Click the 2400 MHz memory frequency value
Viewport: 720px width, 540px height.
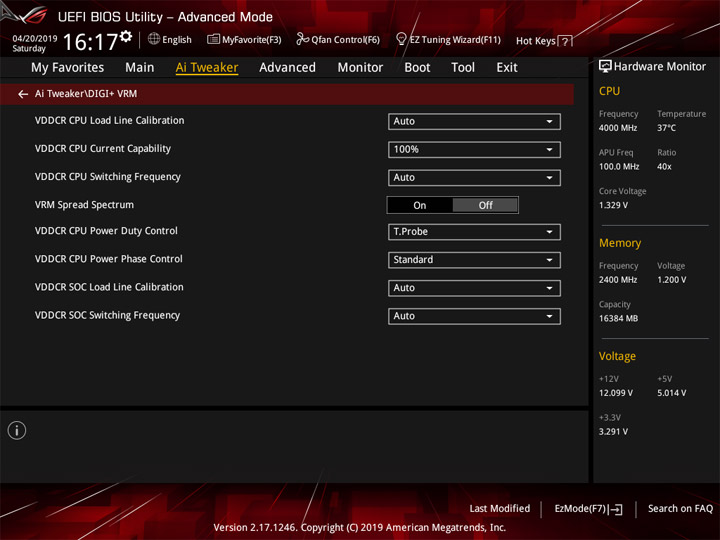click(618, 280)
